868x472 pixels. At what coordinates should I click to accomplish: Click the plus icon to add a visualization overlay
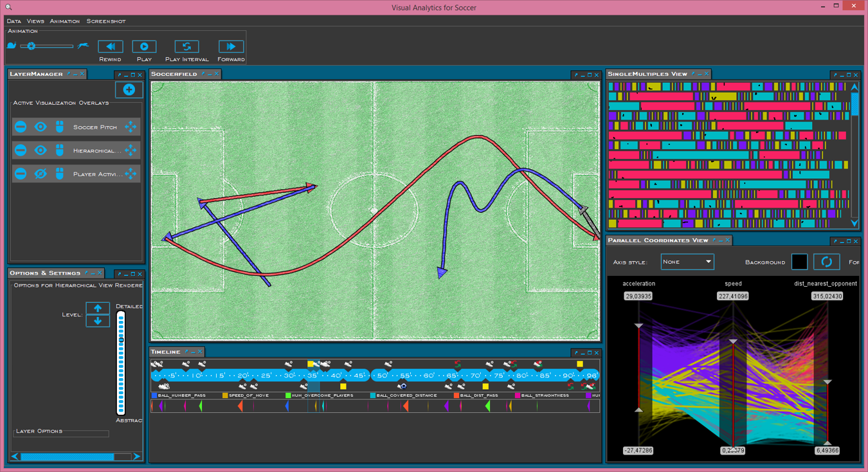click(129, 89)
